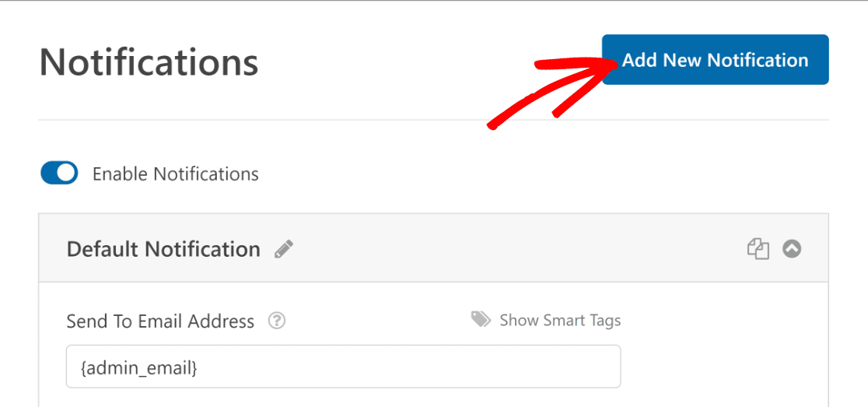Click the tags icon beside Show Smart Tags
This screenshot has width=868, height=407.
(x=481, y=320)
